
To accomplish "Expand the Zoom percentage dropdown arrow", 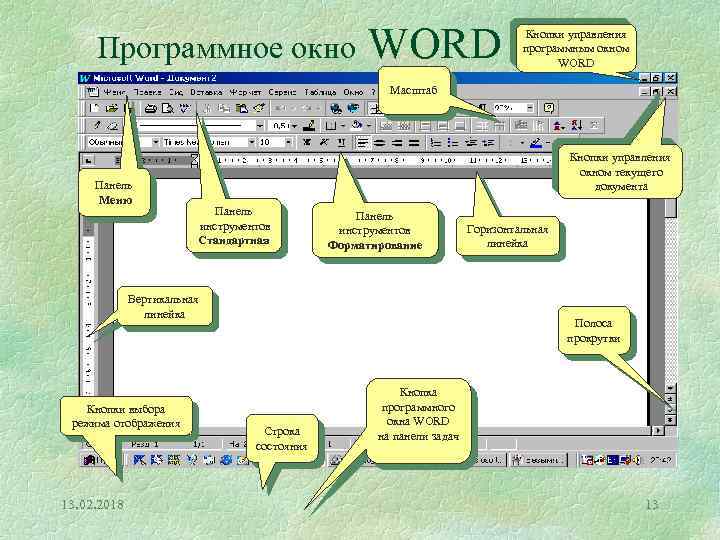I will click(x=530, y=108).
